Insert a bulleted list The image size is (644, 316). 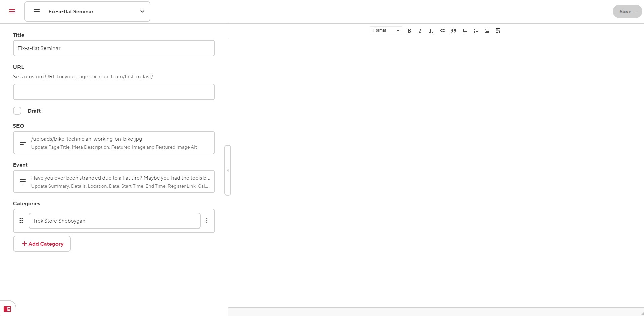(x=476, y=31)
